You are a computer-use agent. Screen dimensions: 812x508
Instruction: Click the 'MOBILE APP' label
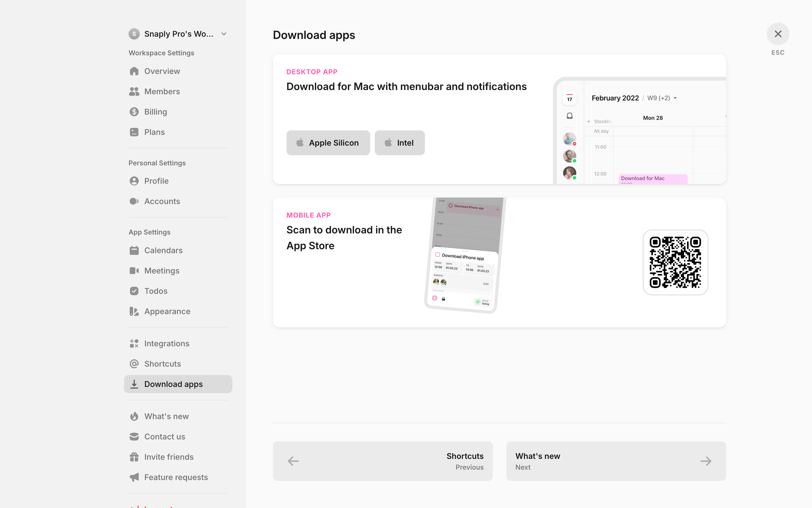pos(309,215)
